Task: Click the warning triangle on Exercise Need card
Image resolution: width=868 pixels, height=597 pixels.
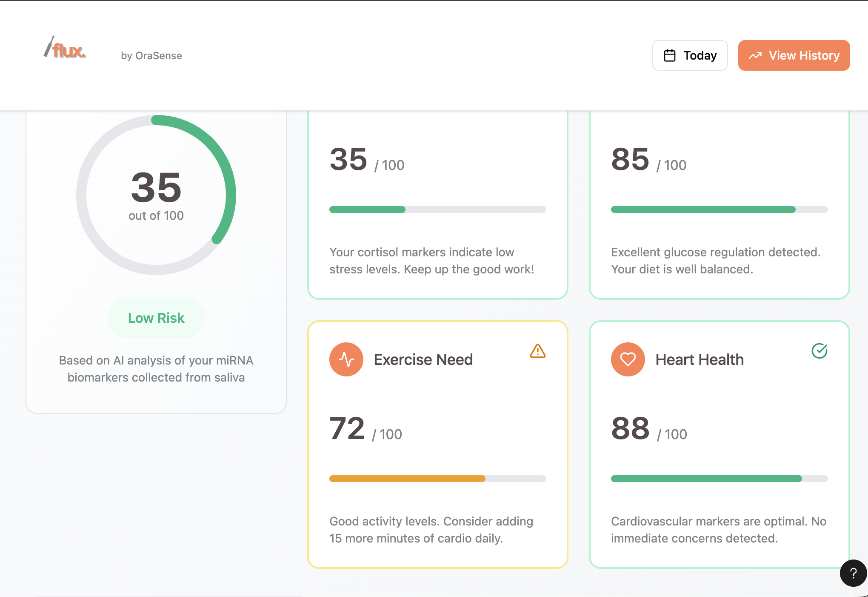Action: tap(538, 352)
